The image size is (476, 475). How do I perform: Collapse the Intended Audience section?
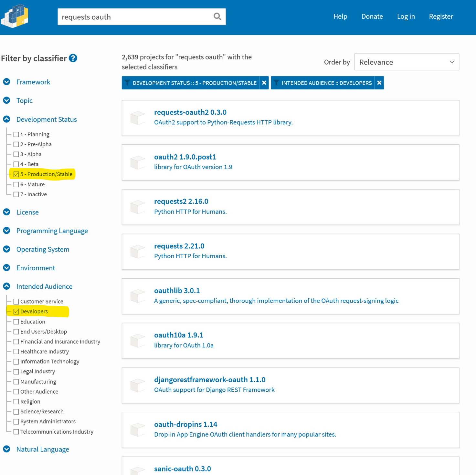point(44,286)
